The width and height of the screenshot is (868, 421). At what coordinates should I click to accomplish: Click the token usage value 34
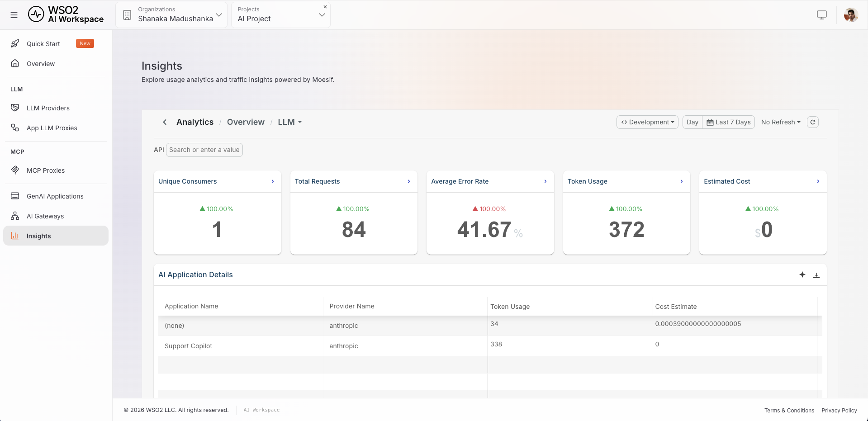click(494, 324)
